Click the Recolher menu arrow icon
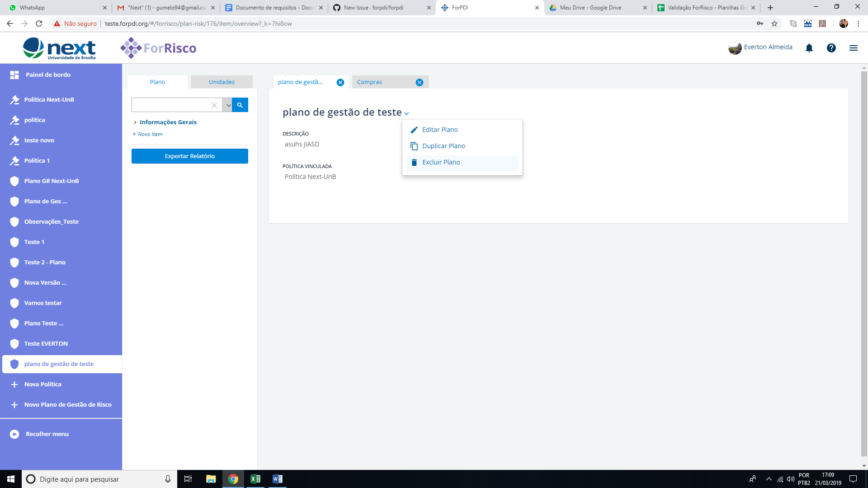This screenshot has width=868, height=488. click(14, 434)
